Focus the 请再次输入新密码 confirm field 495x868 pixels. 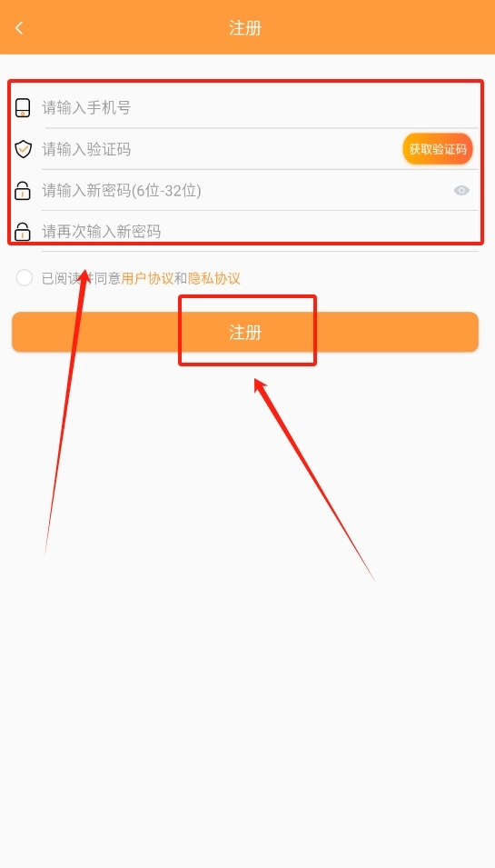click(x=260, y=232)
